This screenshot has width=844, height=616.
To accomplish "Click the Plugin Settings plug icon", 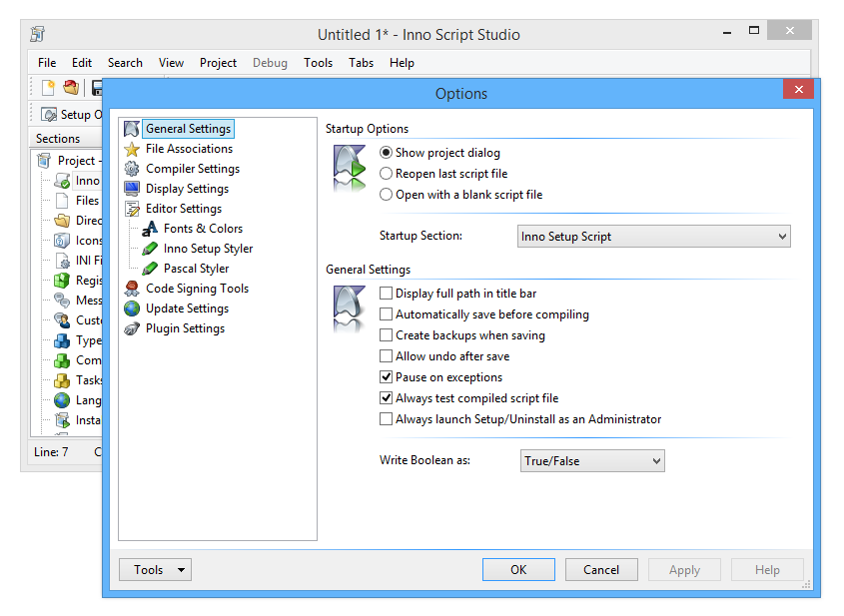I will (132, 328).
